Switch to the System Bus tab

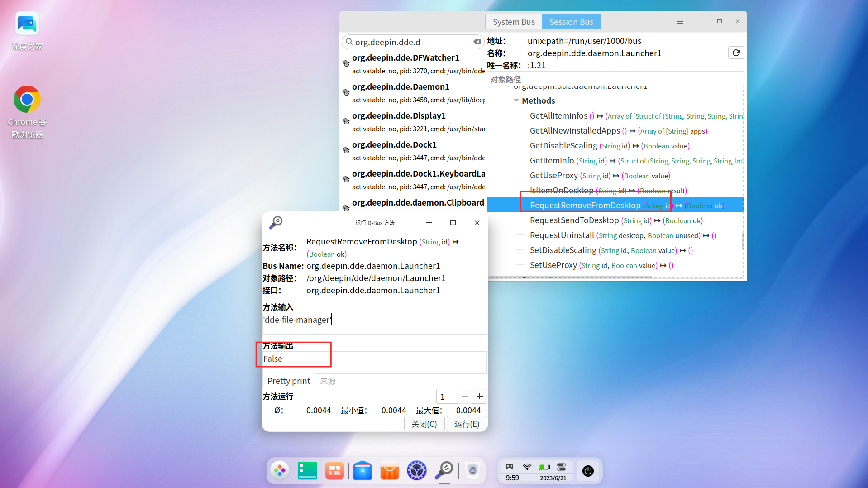click(x=514, y=21)
